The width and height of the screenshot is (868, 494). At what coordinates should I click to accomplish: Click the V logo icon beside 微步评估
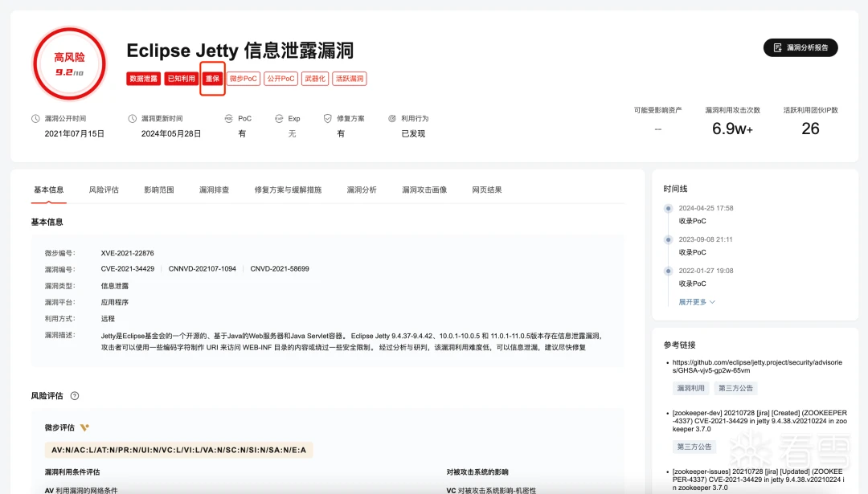[x=84, y=427]
